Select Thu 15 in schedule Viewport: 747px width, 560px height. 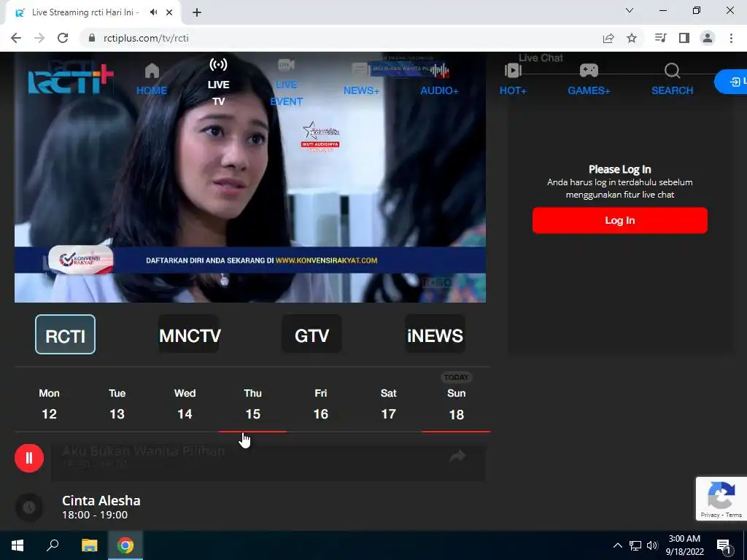252,404
